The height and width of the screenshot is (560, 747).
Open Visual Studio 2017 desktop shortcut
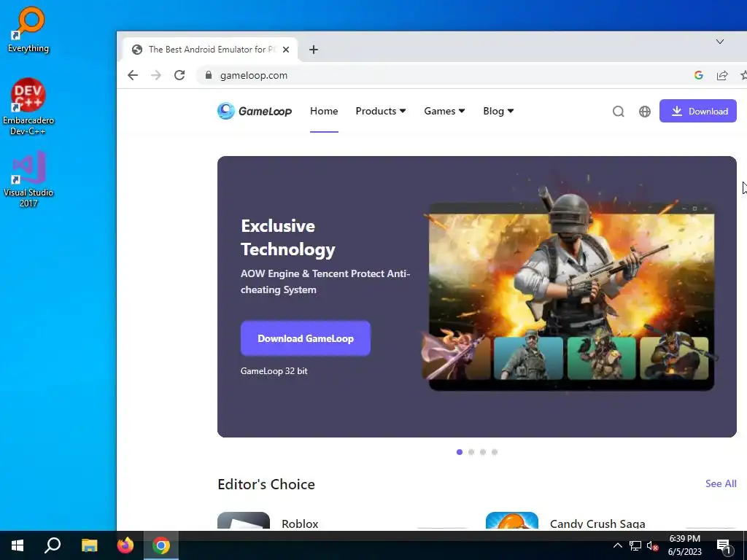click(x=28, y=179)
